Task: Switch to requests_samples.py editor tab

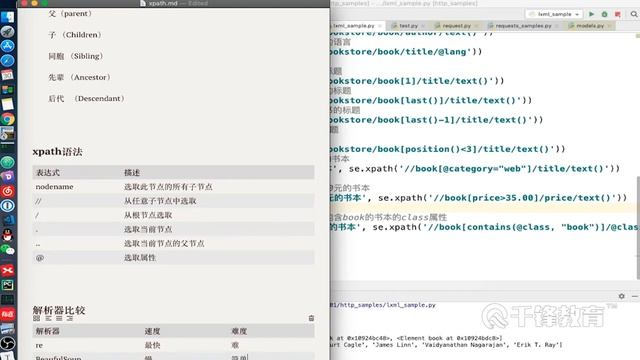Action: click(523, 26)
